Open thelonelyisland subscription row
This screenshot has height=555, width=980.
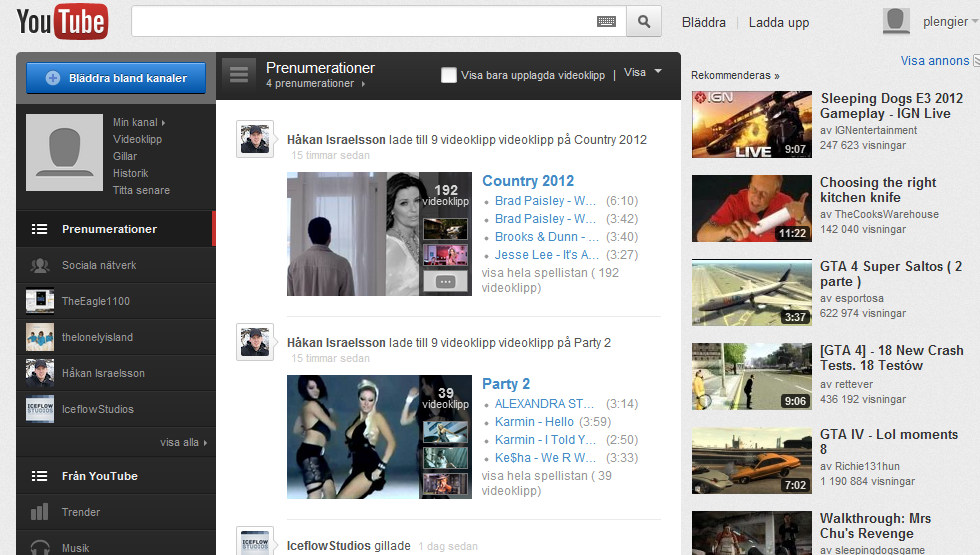point(116,337)
